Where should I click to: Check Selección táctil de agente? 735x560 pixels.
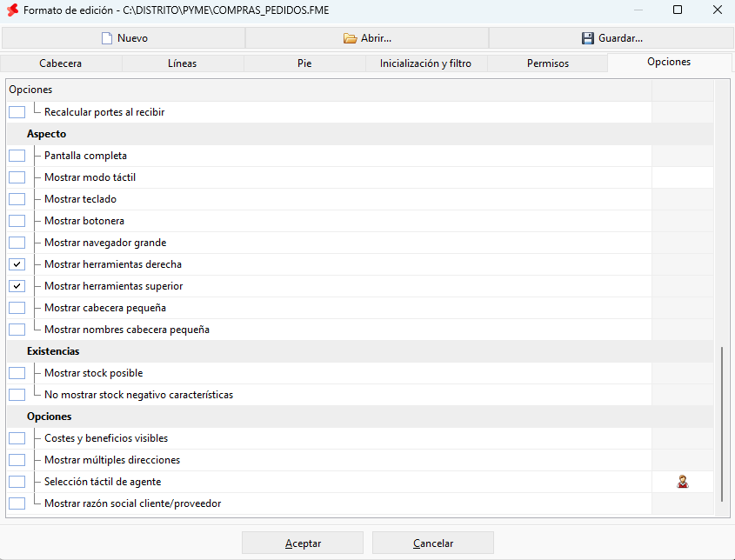(17, 482)
